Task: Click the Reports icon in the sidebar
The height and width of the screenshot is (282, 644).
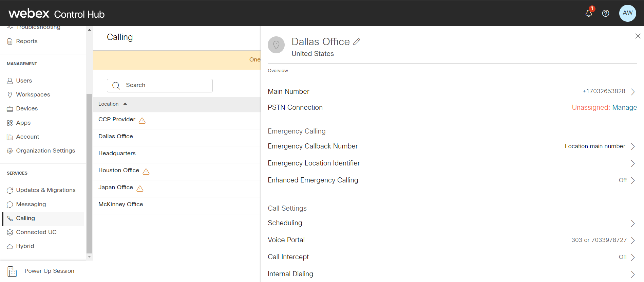Action: coord(10,41)
